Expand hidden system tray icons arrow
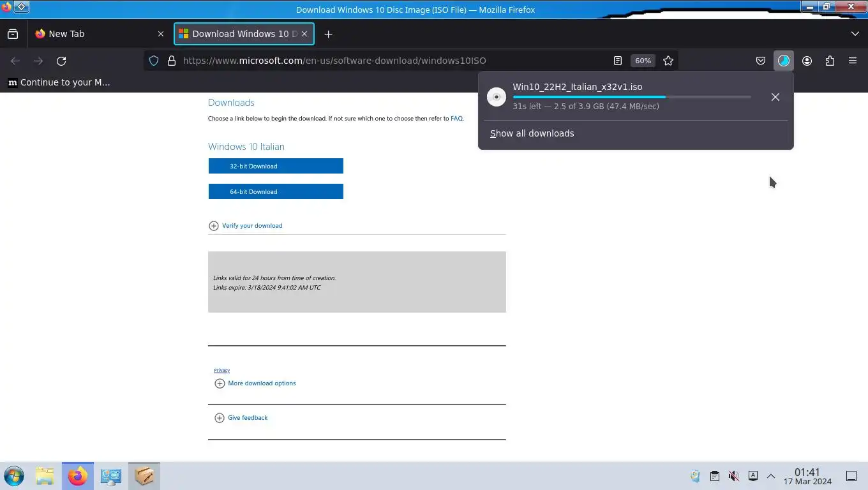Image resolution: width=868 pixels, height=490 pixels. tap(771, 476)
